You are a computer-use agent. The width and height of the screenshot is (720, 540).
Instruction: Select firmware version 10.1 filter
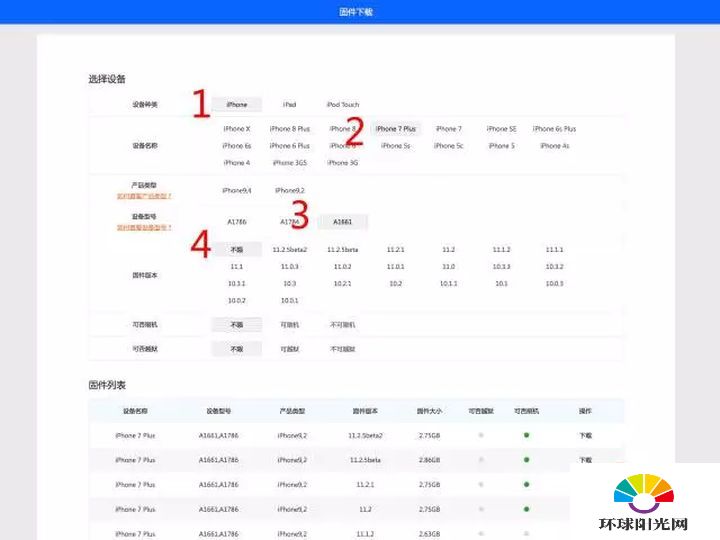coord(501,284)
